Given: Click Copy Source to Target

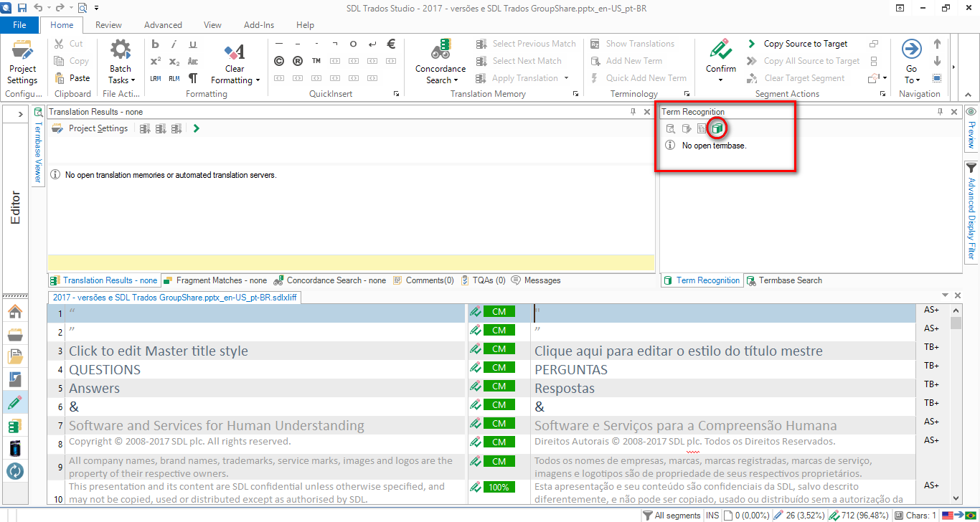Looking at the screenshot, I should point(797,44).
